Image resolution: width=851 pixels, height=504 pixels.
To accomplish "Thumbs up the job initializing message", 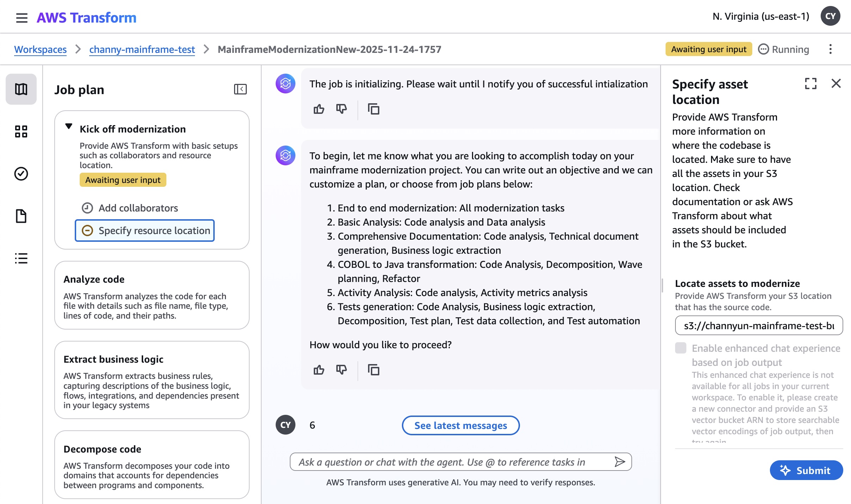I will click(x=319, y=109).
